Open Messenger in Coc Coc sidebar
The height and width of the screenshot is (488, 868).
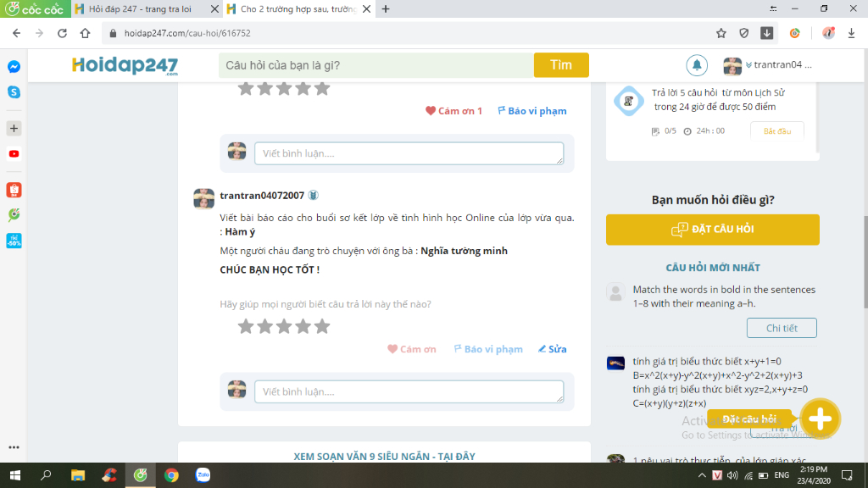pyautogui.click(x=14, y=67)
